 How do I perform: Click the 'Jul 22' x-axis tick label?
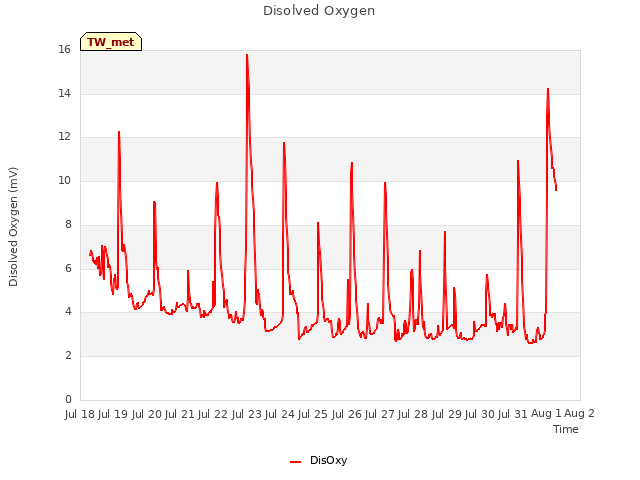[x=213, y=414]
